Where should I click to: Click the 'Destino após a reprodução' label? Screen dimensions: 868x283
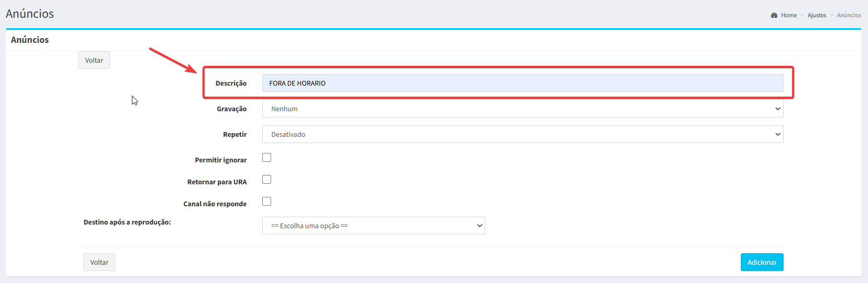pyautogui.click(x=127, y=222)
